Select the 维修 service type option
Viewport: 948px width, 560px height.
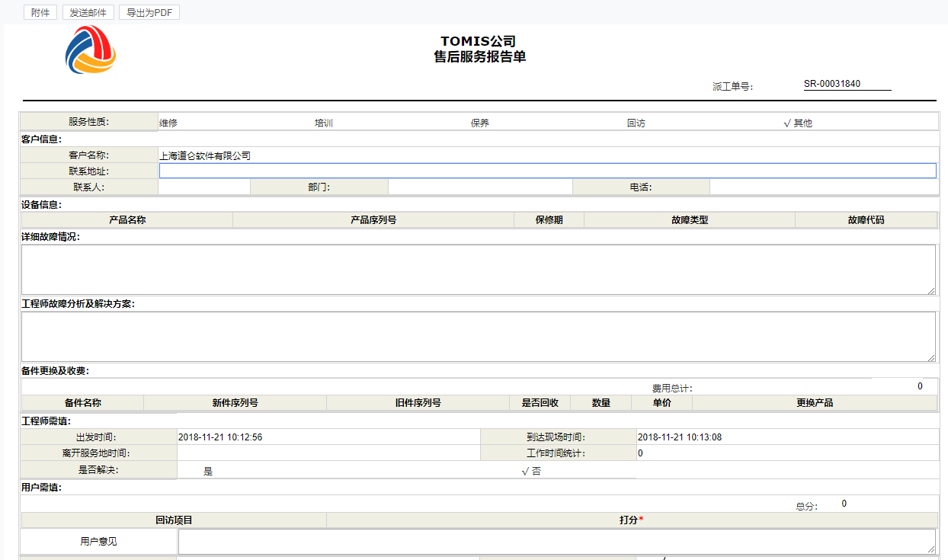[x=168, y=123]
